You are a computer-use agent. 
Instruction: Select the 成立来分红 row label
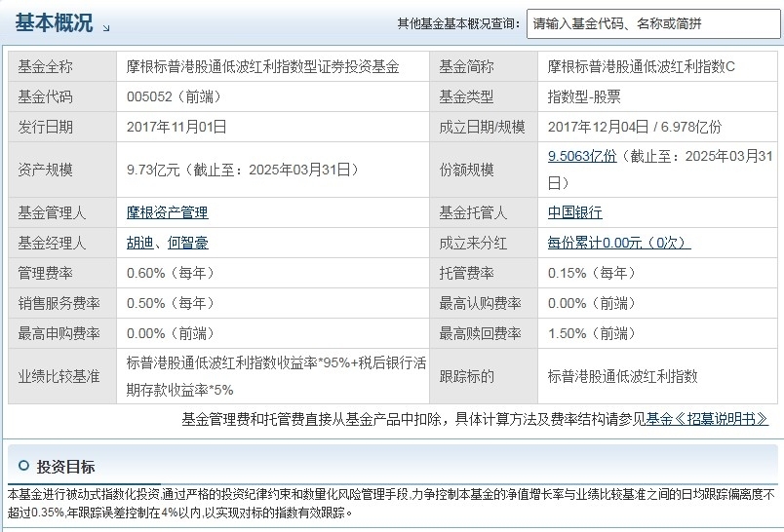tap(473, 243)
